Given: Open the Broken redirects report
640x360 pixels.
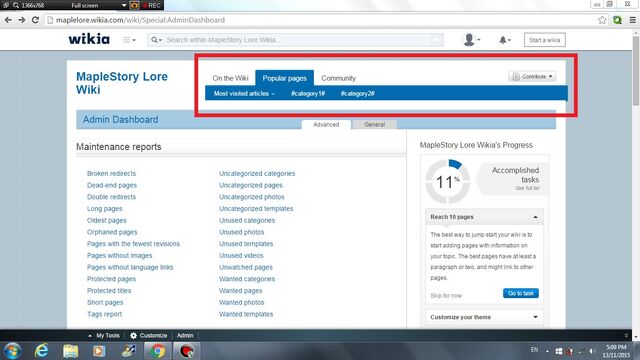Looking at the screenshot, I should [x=111, y=173].
